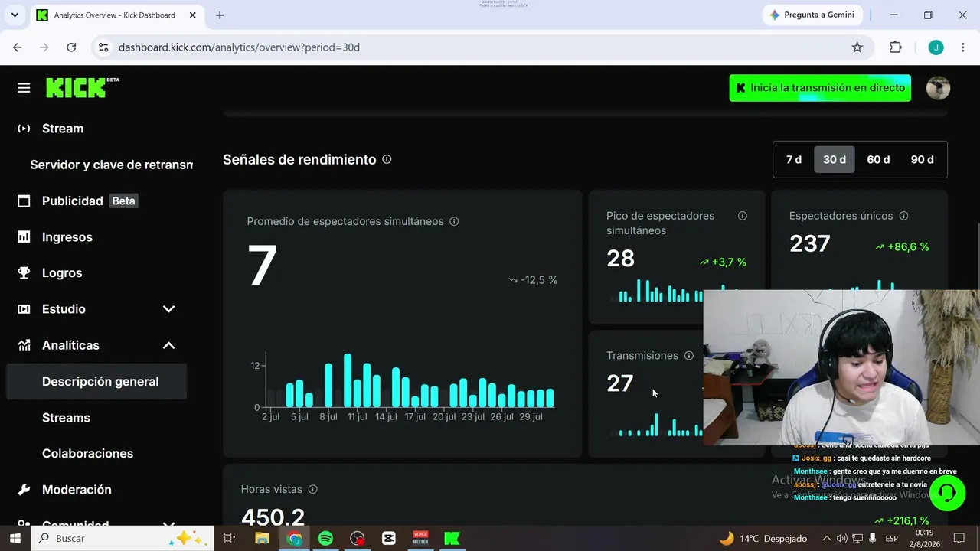This screenshot has width=980, height=551.
Task: Open Voicemeeter from the taskbar
Action: 420,539
